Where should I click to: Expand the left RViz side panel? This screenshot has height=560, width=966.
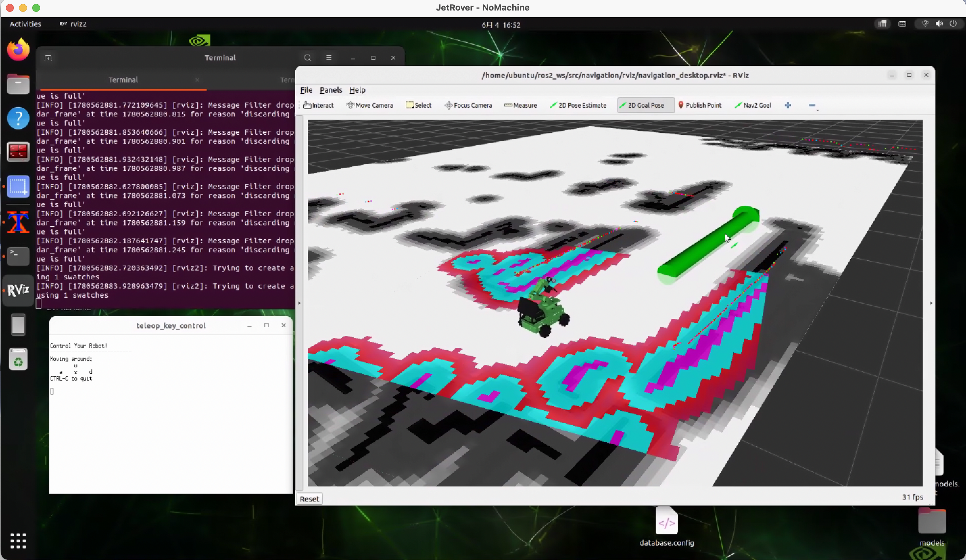pyautogui.click(x=299, y=303)
